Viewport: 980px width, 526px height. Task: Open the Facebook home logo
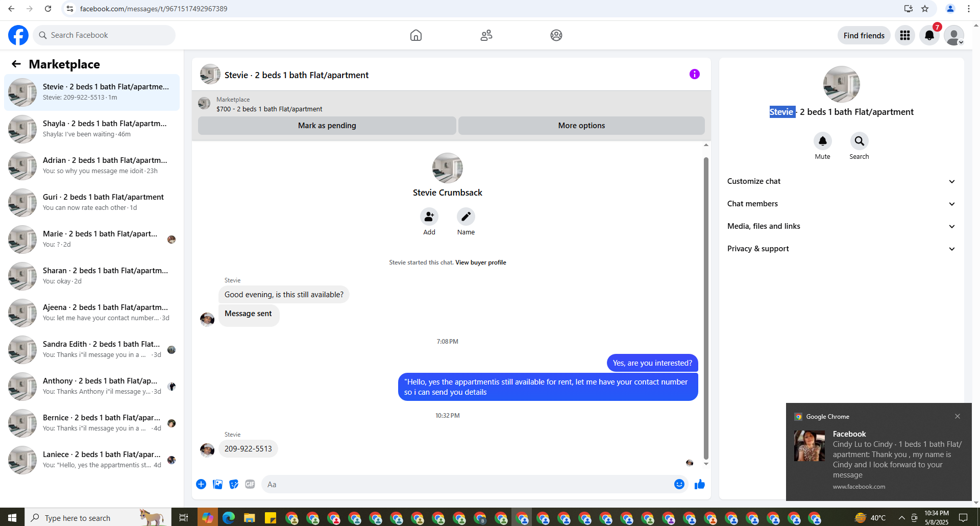pos(18,35)
